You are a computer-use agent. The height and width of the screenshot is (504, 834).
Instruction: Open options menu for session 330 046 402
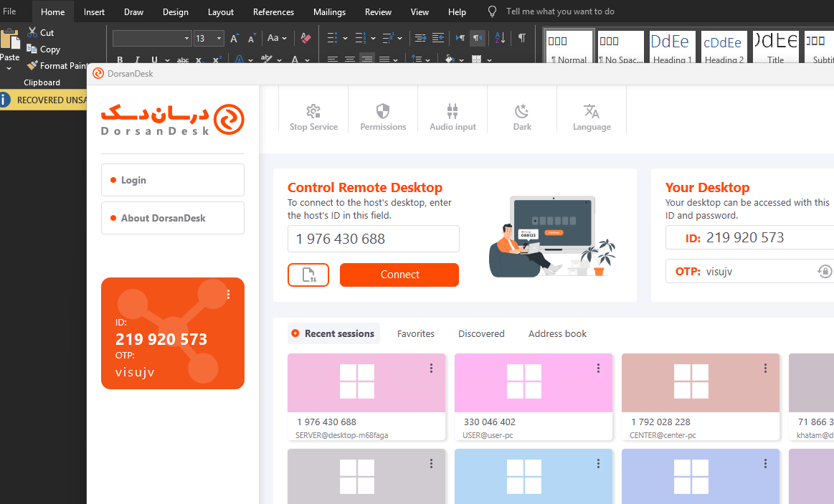[x=598, y=368]
